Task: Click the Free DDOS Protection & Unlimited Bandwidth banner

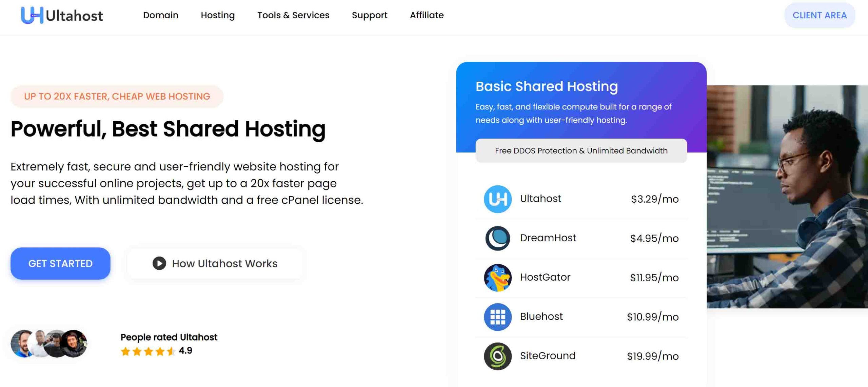Action: (x=581, y=150)
